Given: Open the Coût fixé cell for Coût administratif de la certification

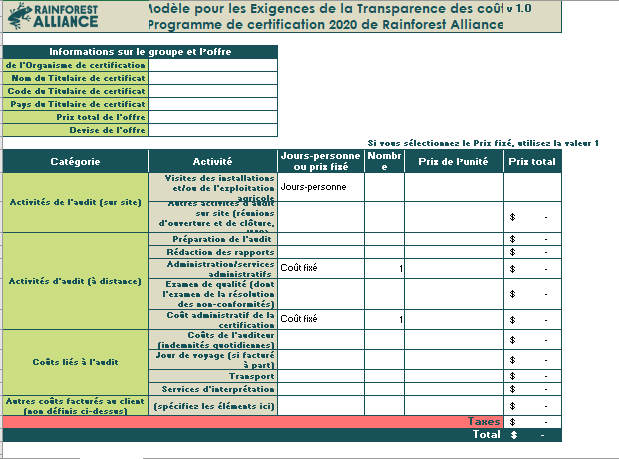Looking at the screenshot, I should 320,319.
